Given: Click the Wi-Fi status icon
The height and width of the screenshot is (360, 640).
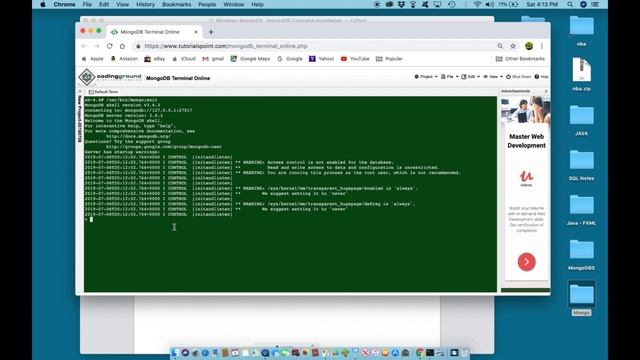Looking at the screenshot, I should click(x=477, y=4).
